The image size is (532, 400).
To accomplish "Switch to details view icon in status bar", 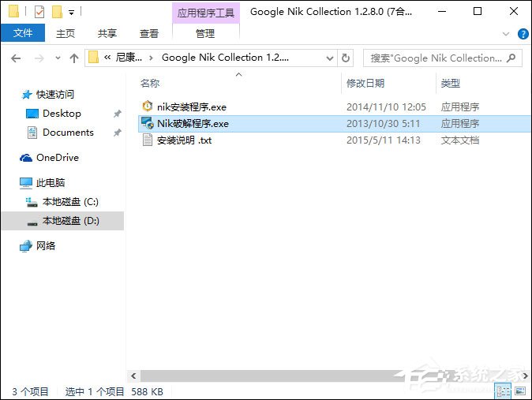I will [x=504, y=391].
